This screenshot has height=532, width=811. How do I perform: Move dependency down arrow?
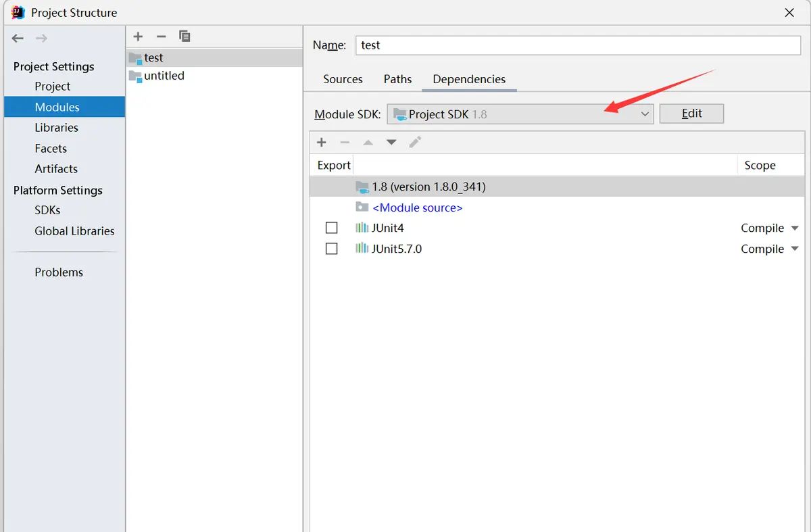coord(391,142)
